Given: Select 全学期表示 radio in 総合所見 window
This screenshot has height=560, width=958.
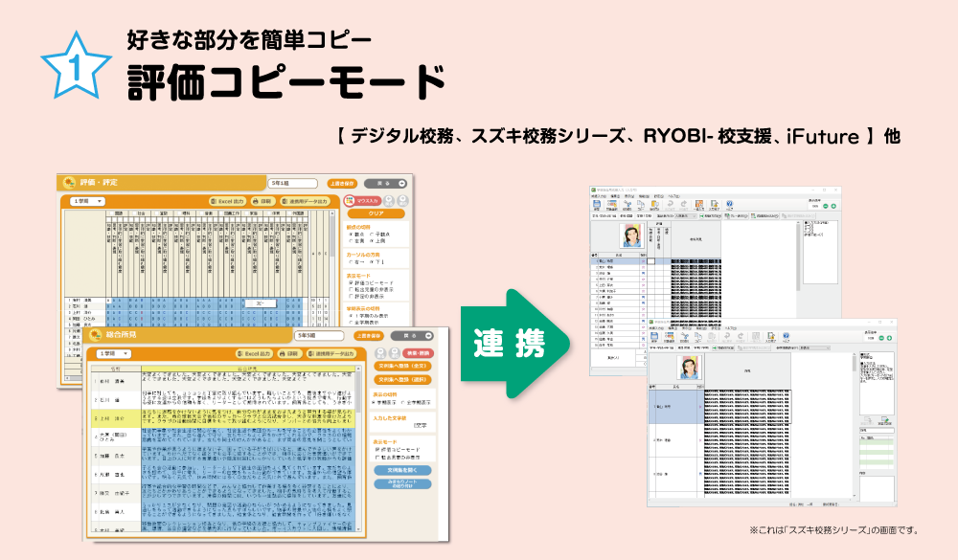Looking at the screenshot, I should pos(404,403).
